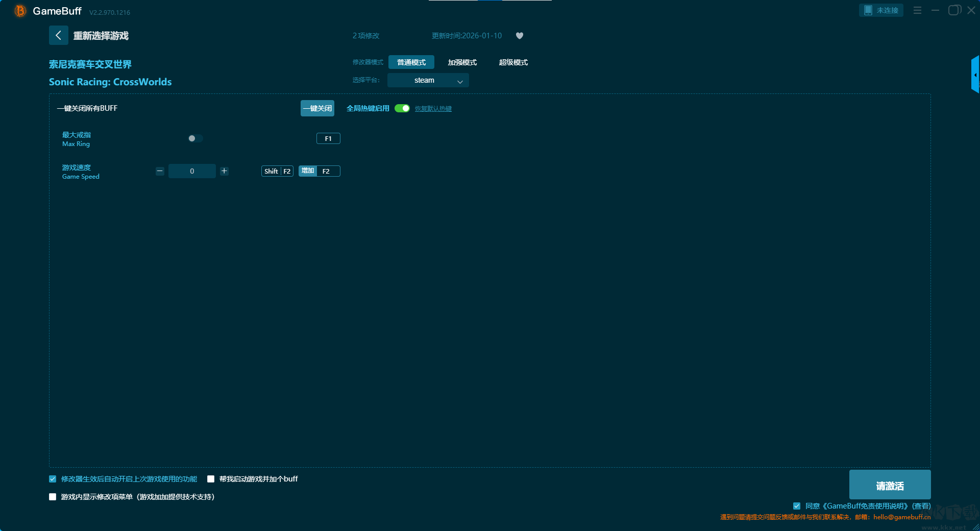Image resolution: width=980 pixels, height=531 pixels.
Task: Click the heart favorite icon
Action: click(519, 36)
